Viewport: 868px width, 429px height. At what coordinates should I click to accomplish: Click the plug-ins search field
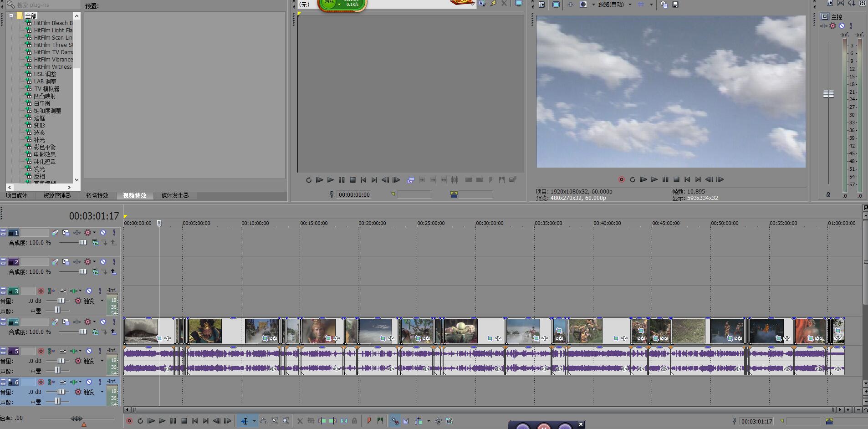44,5
